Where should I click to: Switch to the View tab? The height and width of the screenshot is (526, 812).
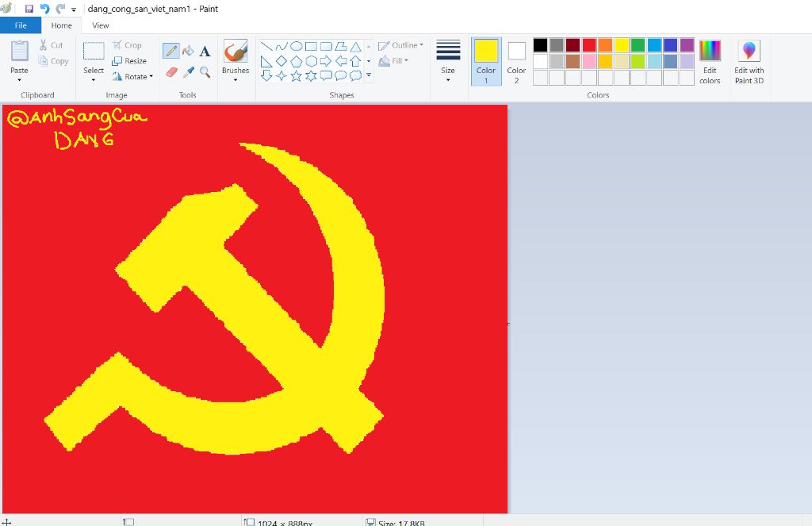[101, 25]
